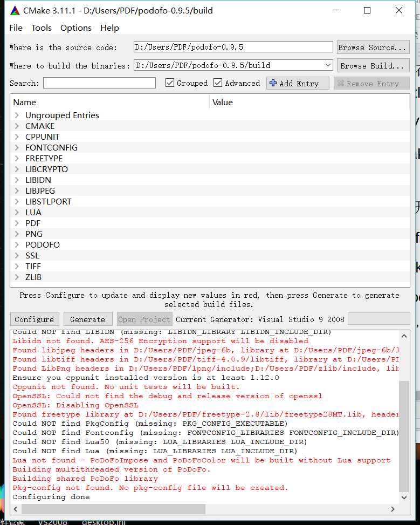Expand the LIBCRYPTO group
The width and height of the screenshot is (420, 525).
point(17,169)
